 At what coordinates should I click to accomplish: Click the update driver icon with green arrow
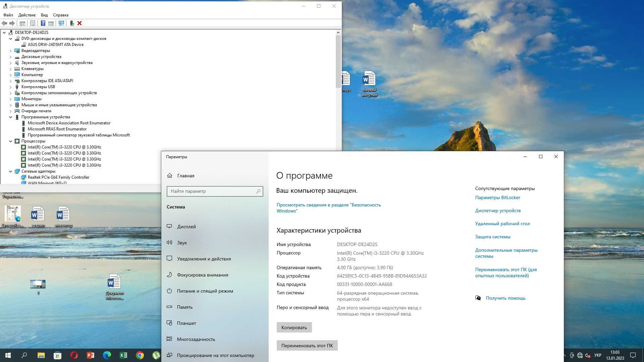click(x=72, y=23)
